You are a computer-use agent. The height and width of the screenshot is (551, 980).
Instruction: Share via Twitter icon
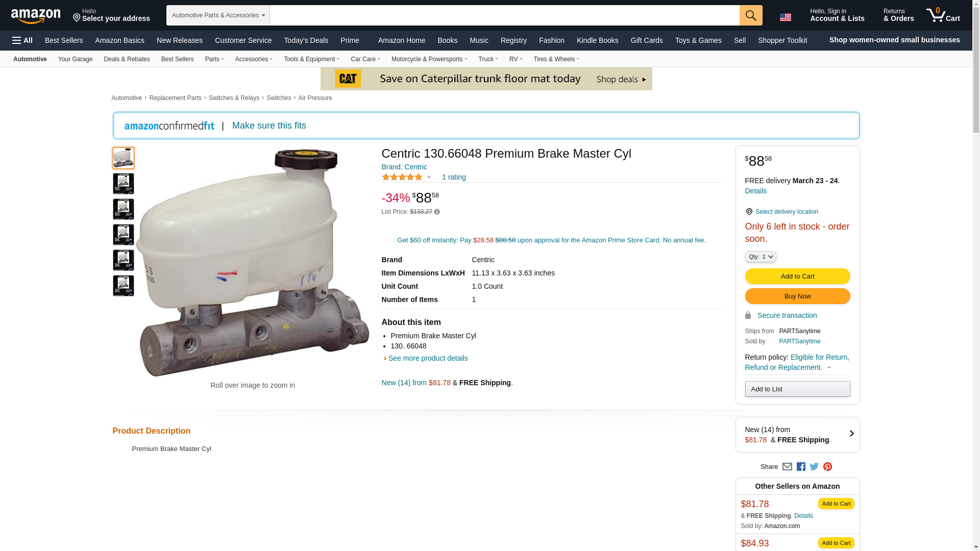[x=814, y=466]
